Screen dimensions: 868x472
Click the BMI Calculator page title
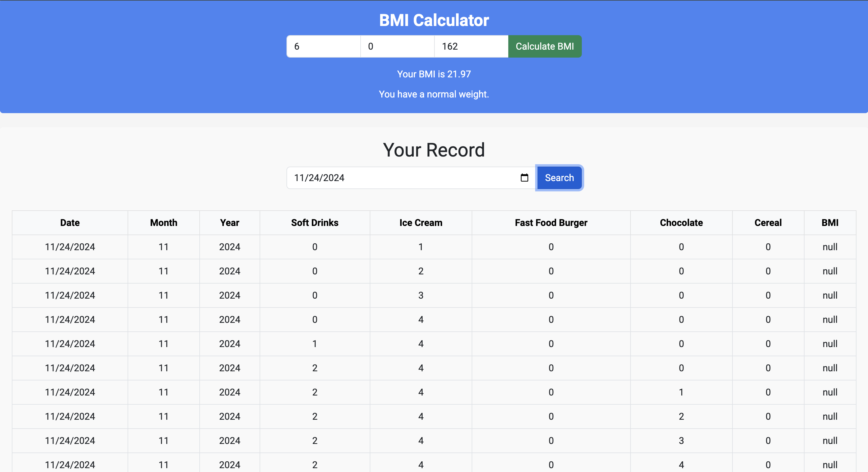coord(434,20)
